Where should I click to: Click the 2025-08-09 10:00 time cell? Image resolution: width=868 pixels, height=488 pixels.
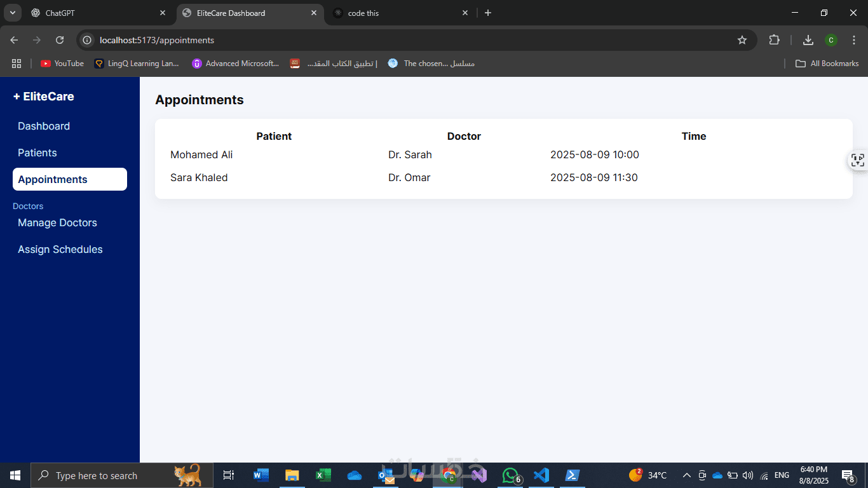(x=595, y=154)
